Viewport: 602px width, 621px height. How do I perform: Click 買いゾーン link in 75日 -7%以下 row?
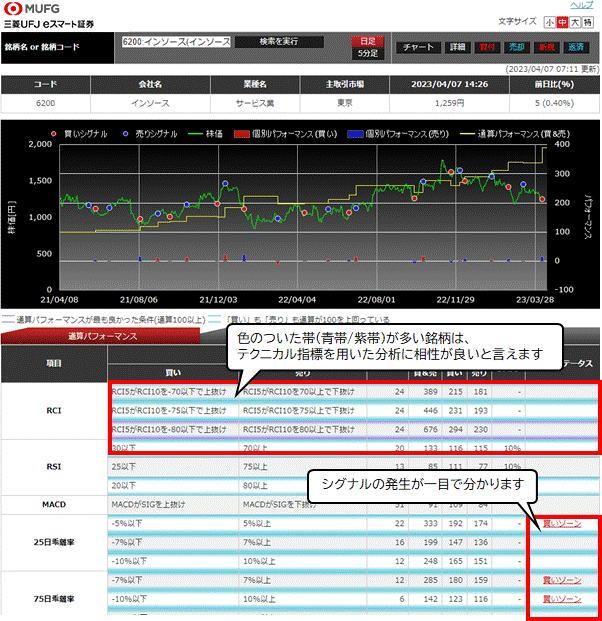(562, 580)
